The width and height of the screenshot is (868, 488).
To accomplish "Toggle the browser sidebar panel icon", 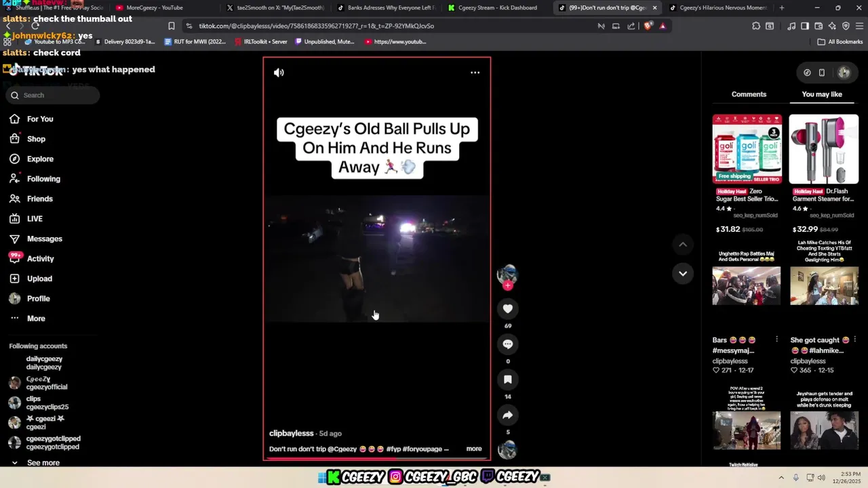I will click(x=805, y=26).
